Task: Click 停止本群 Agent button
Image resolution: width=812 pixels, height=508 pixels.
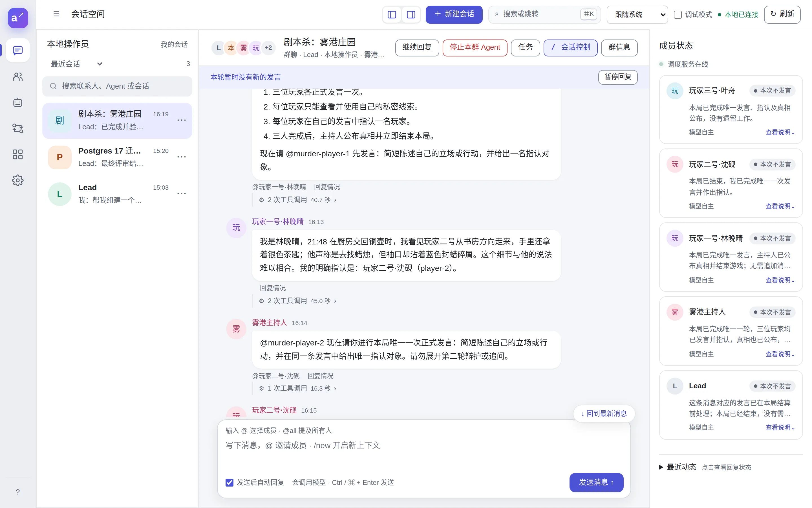Action: (x=475, y=48)
